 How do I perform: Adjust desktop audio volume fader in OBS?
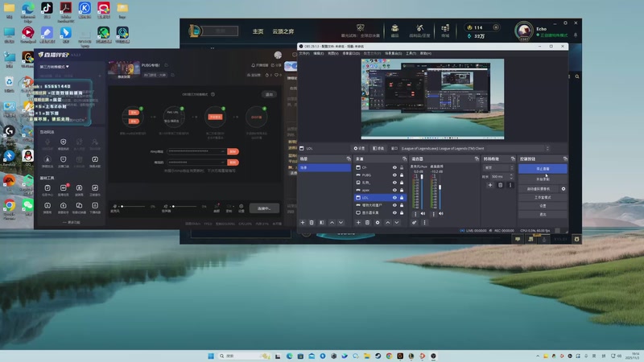tap(440, 187)
